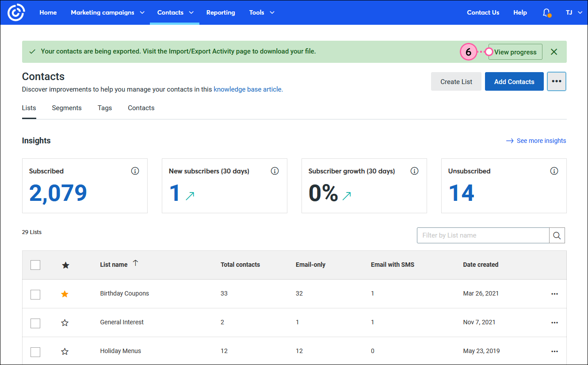
Task: Click the Mar 26, 2021 date cell
Action: pyautogui.click(x=481, y=293)
